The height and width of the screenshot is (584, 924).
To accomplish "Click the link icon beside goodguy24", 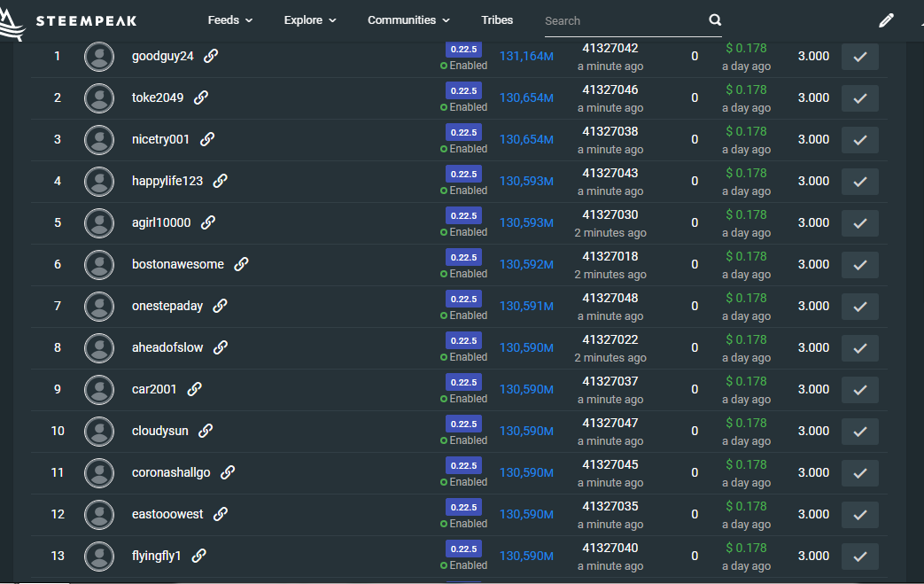I will (x=211, y=56).
